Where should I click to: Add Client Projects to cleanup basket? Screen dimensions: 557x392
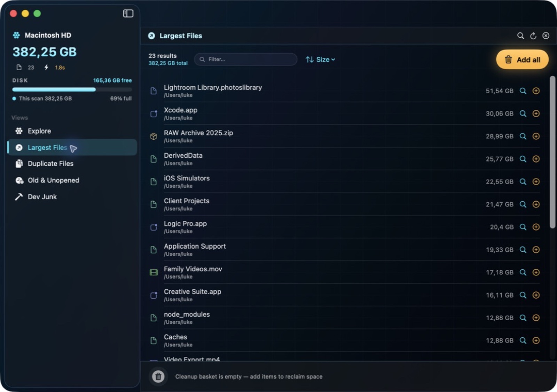(x=536, y=204)
